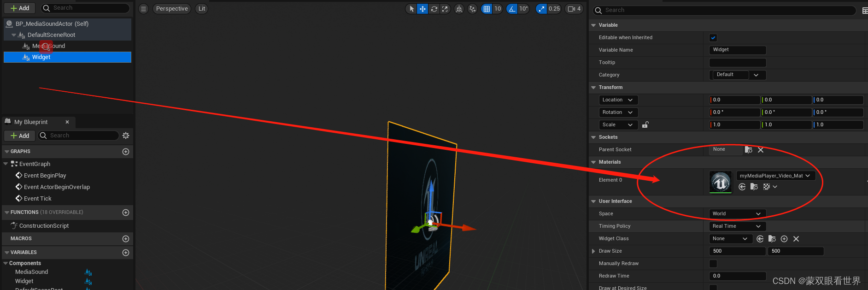Add a new function with plus icon
868x290 pixels.
[126, 213]
